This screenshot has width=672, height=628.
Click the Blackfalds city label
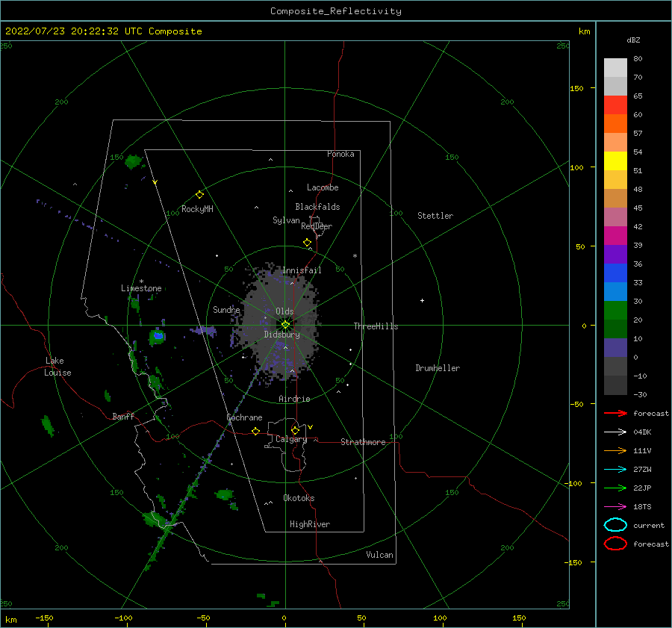point(317,207)
